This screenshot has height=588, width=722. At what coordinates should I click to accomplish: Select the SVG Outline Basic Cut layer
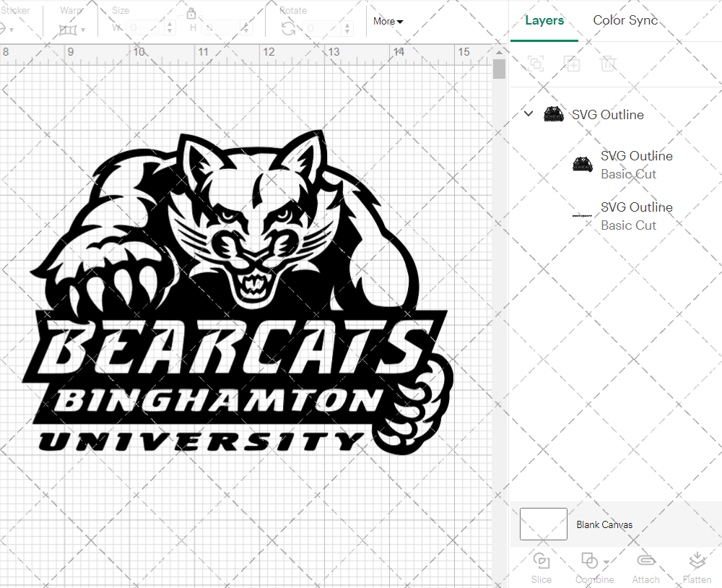pyautogui.click(x=637, y=165)
